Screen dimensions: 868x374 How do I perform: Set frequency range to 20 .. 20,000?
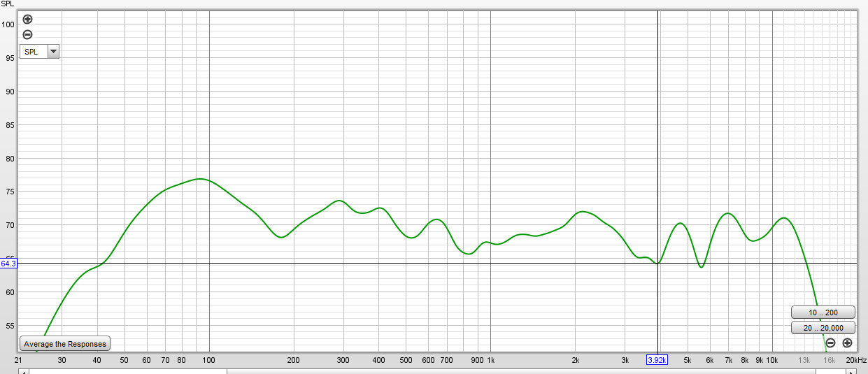point(823,328)
